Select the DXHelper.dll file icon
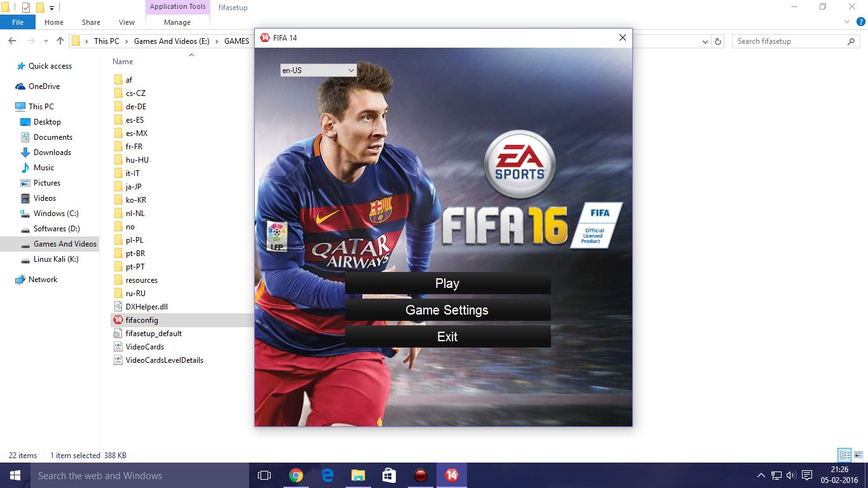This screenshot has height=488, width=868. click(118, 307)
